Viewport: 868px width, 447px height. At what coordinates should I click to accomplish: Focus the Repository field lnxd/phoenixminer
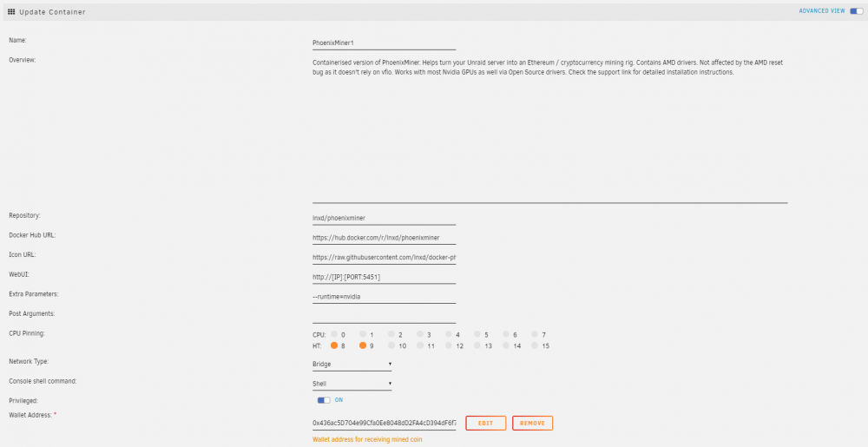point(385,218)
